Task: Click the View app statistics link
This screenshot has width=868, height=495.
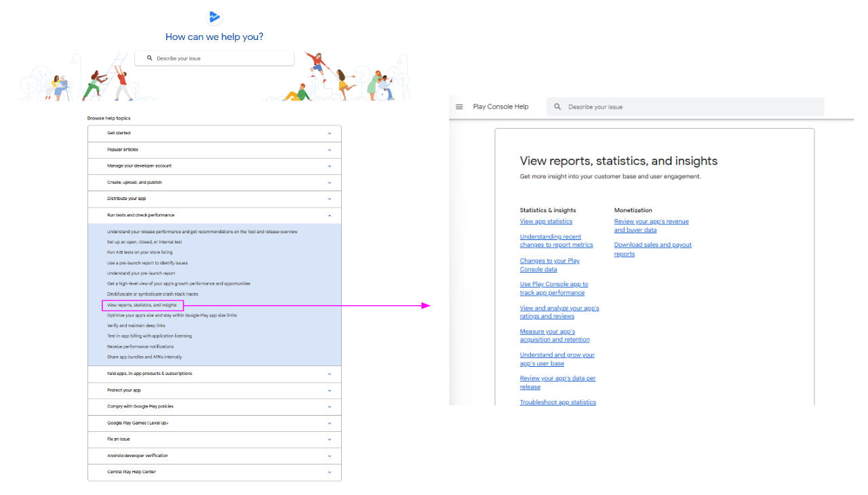Action: (x=546, y=222)
